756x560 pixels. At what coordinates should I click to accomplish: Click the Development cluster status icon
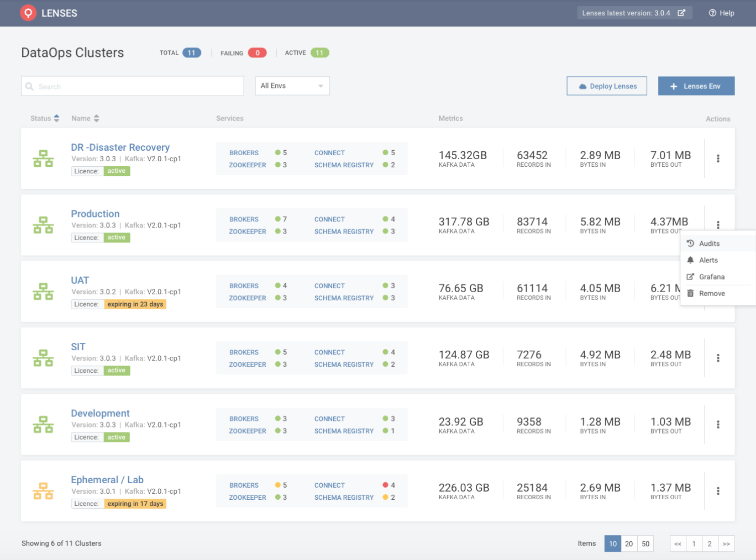pyautogui.click(x=43, y=425)
